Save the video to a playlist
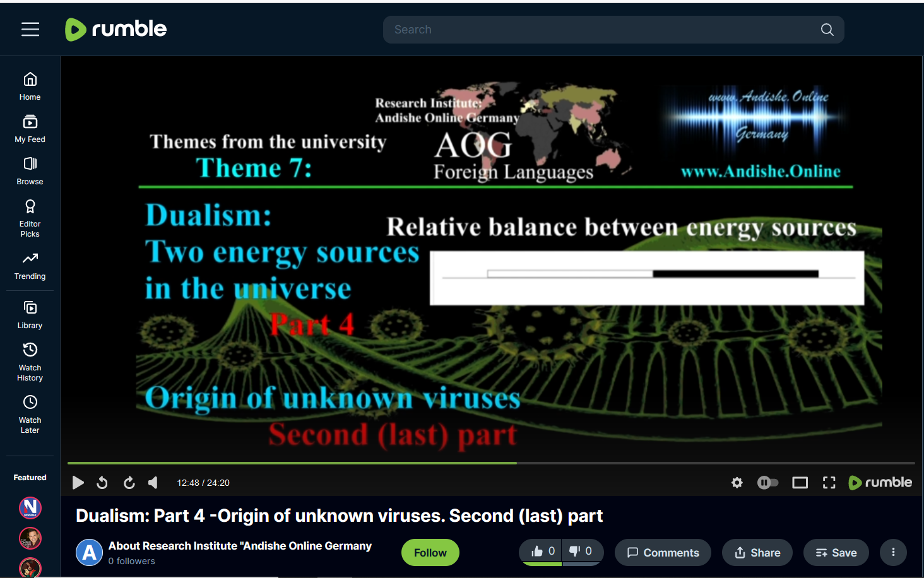 (836, 553)
